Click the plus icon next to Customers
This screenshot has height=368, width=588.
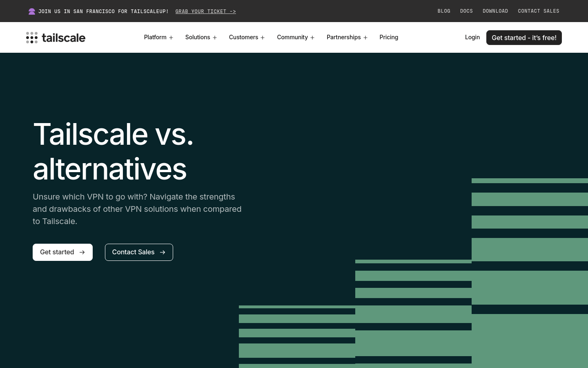263,38
